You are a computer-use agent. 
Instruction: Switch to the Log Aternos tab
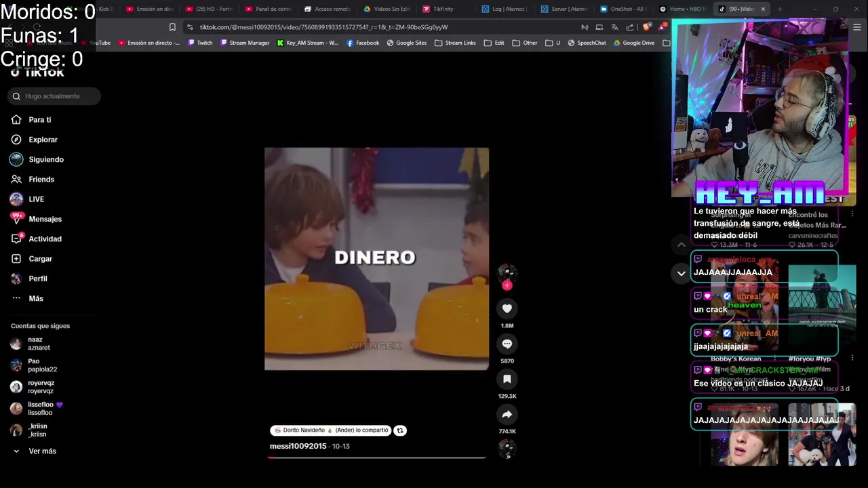click(505, 9)
